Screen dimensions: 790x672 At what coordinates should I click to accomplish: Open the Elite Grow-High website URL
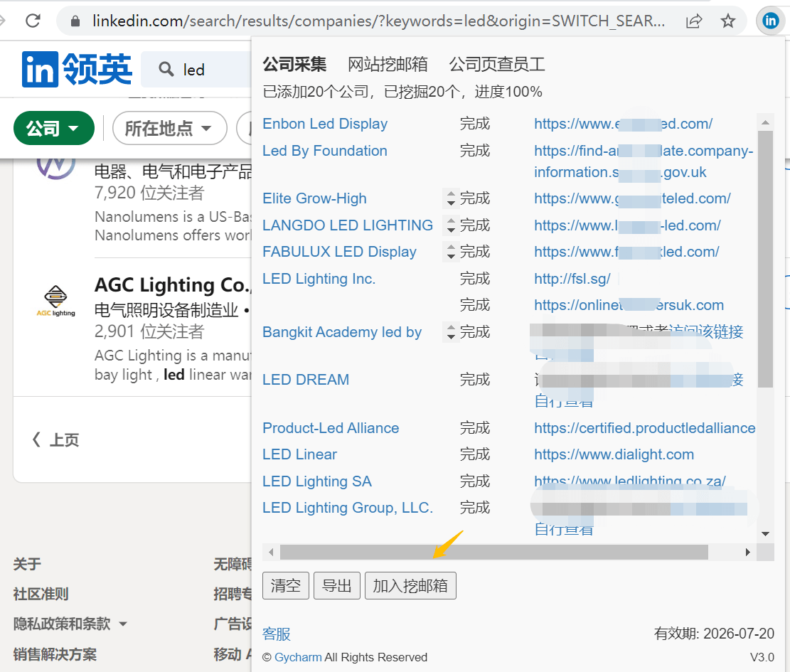point(632,198)
